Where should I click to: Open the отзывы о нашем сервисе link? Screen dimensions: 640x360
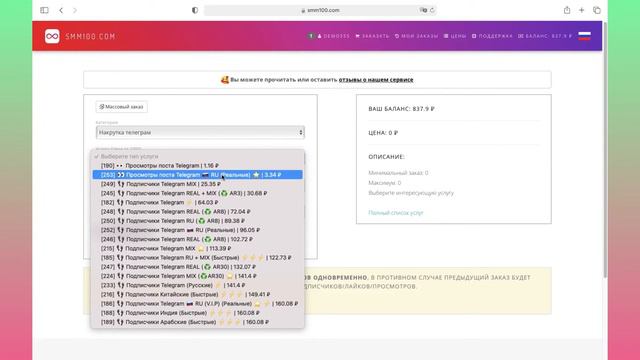coord(376,80)
